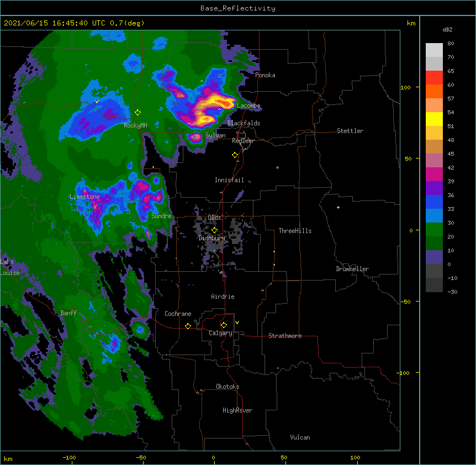
Task: Click the Okotoks label
Action: click(x=228, y=387)
